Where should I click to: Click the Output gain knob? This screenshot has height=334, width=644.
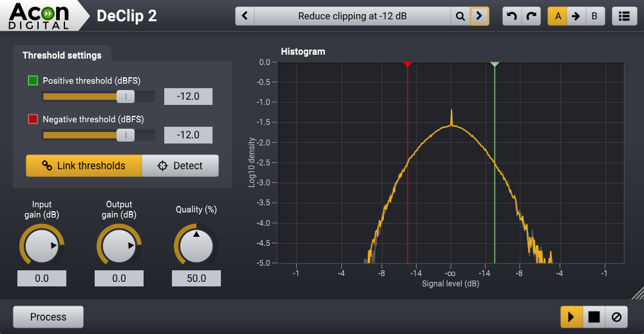tap(118, 246)
